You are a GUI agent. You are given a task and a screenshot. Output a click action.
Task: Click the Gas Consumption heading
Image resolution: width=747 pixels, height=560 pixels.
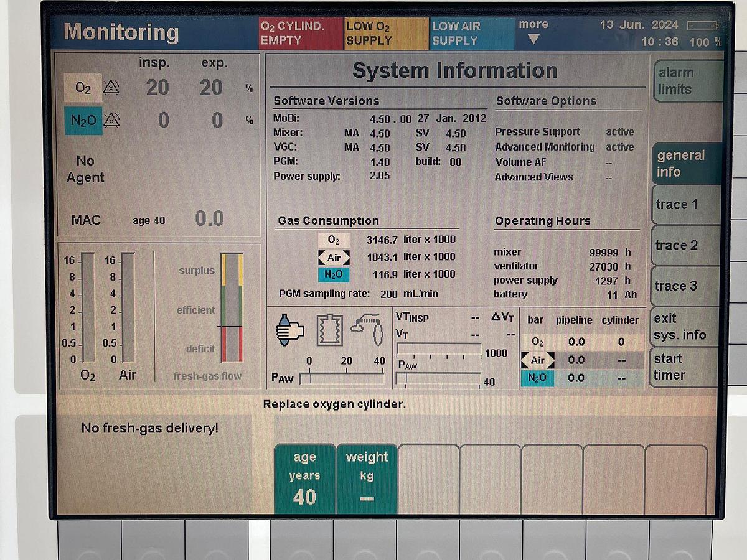[328, 220]
